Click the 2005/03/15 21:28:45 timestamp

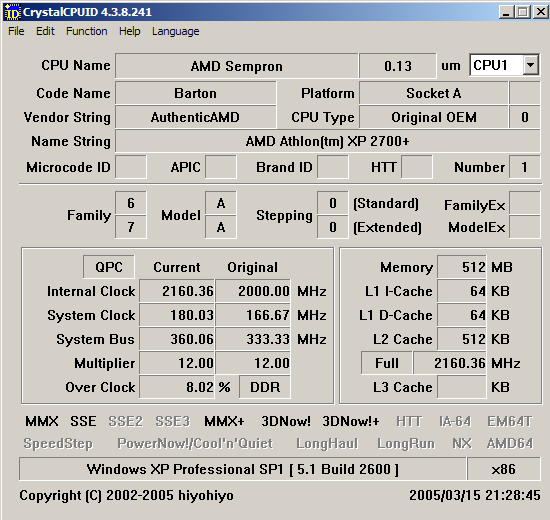(x=475, y=495)
